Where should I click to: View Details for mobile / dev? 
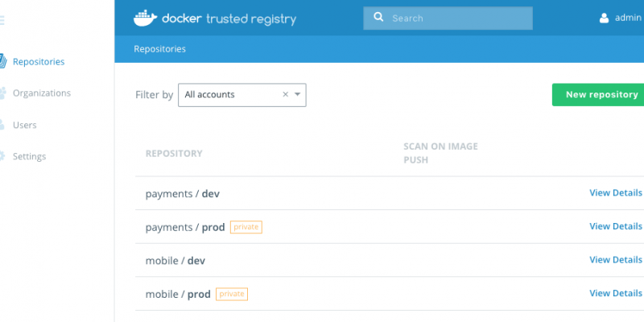click(616, 259)
